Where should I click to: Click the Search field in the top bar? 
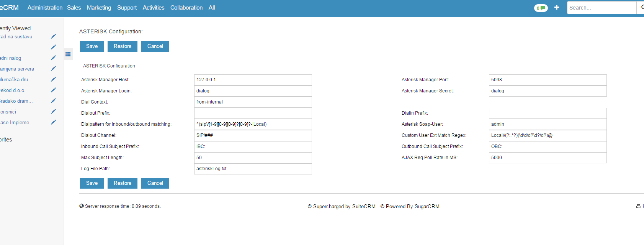(602, 8)
